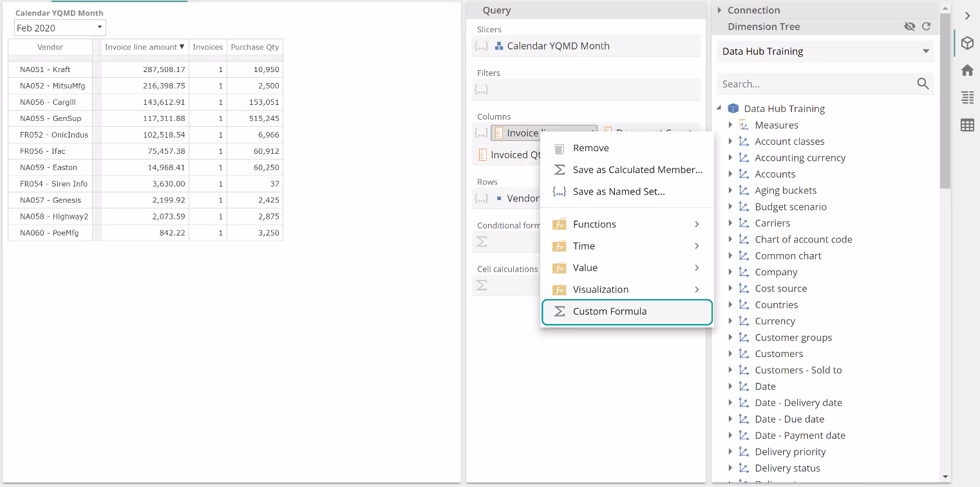Expand the Connection panel
This screenshot has width=980, height=487.
pos(720,10)
